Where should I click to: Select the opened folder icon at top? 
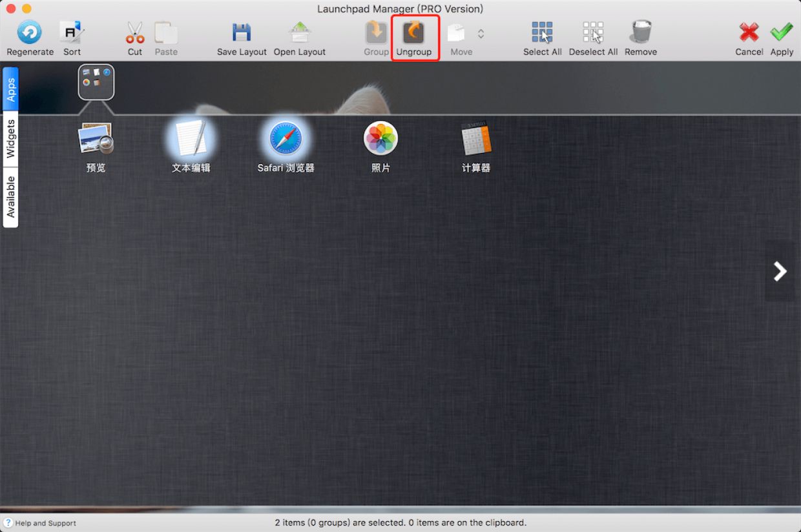(x=96, y=82)
